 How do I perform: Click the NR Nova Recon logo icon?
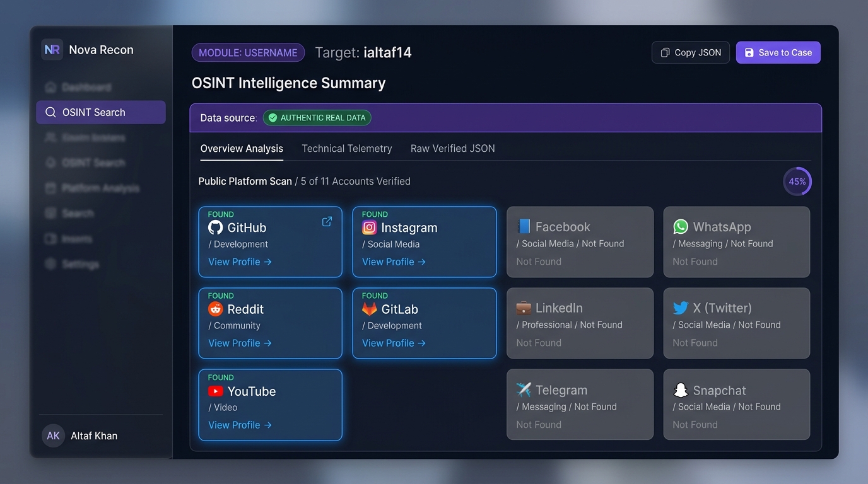tap(52, 50)
